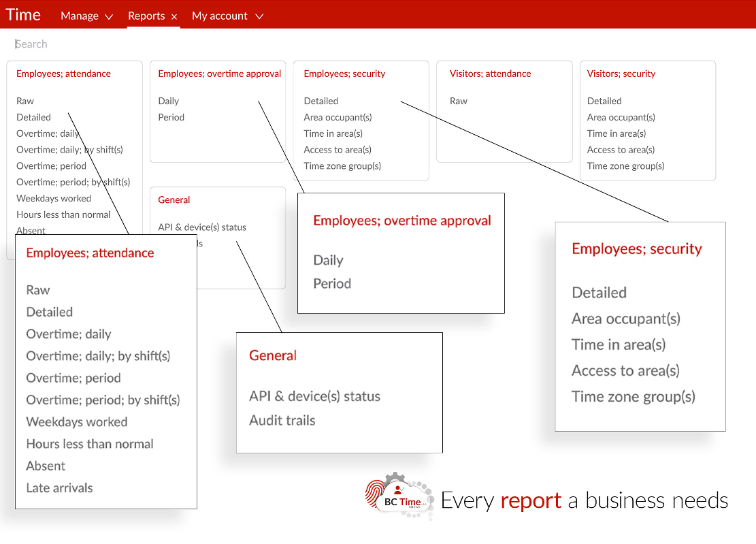Click the Visitors; attendance card heading
756x544 pixels.
click(x=491, y=74)
